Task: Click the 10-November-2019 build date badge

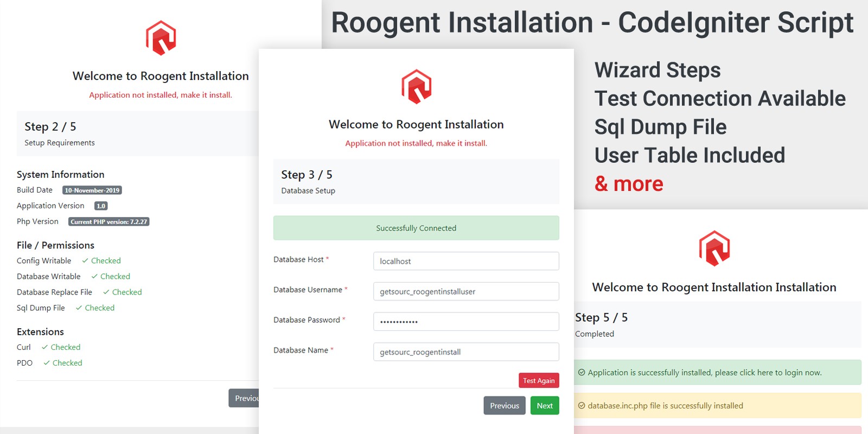Action: tap(92, 190)
